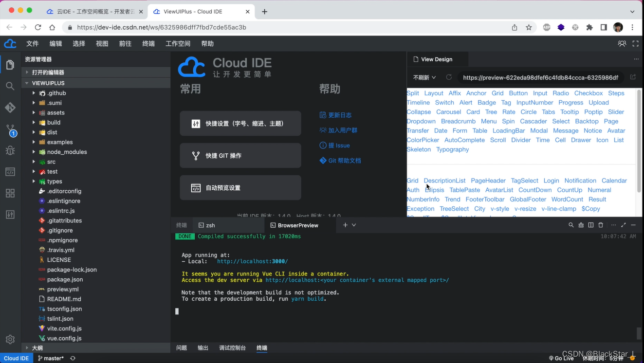
Task: Click the Cloud IDE logo in menu bar
Action: [10, 44]
